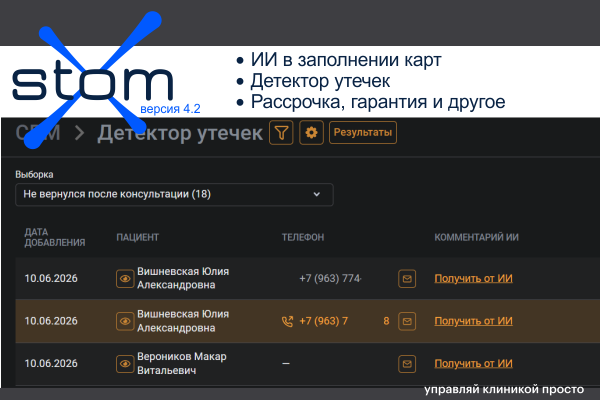Click phone number +7 (963) 774
This screenshot has width=600, height=400.
tap(330, 279)
